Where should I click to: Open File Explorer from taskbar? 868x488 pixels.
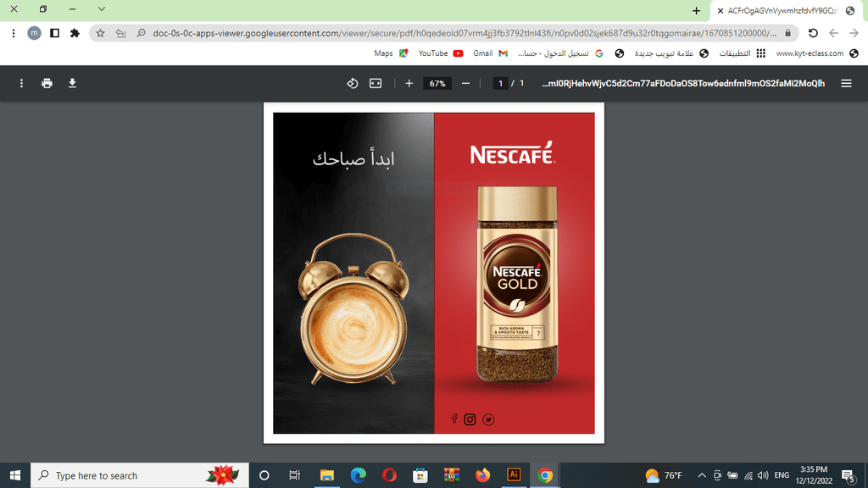tap(326, 475)
